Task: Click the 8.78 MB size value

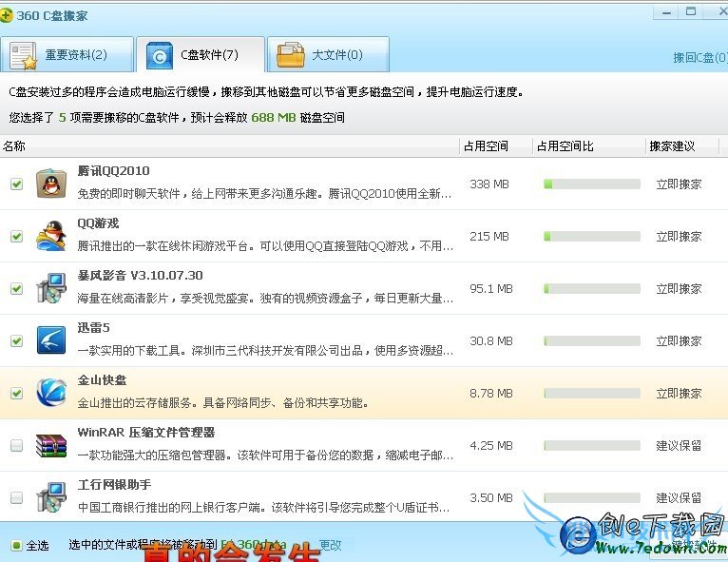Action: pos(491,394)
